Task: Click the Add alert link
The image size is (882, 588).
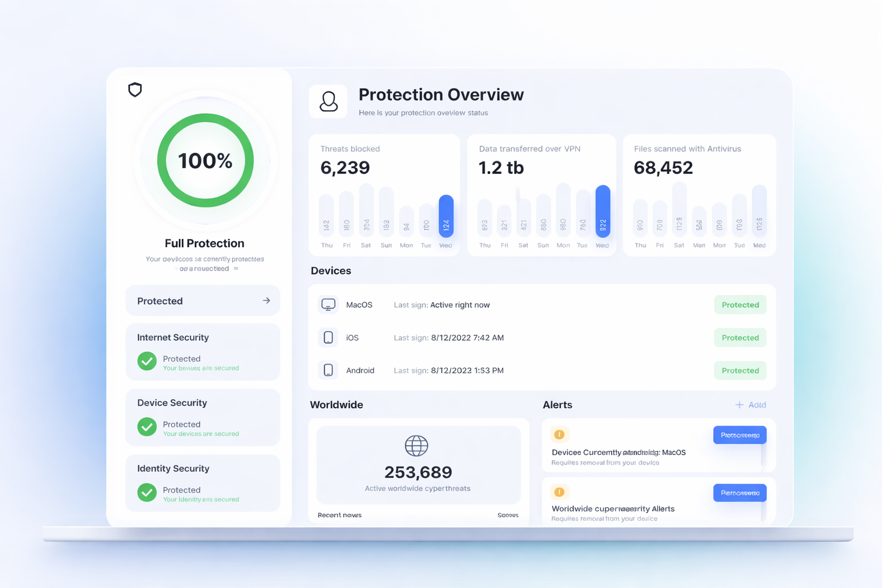Action: click(751, 405)
